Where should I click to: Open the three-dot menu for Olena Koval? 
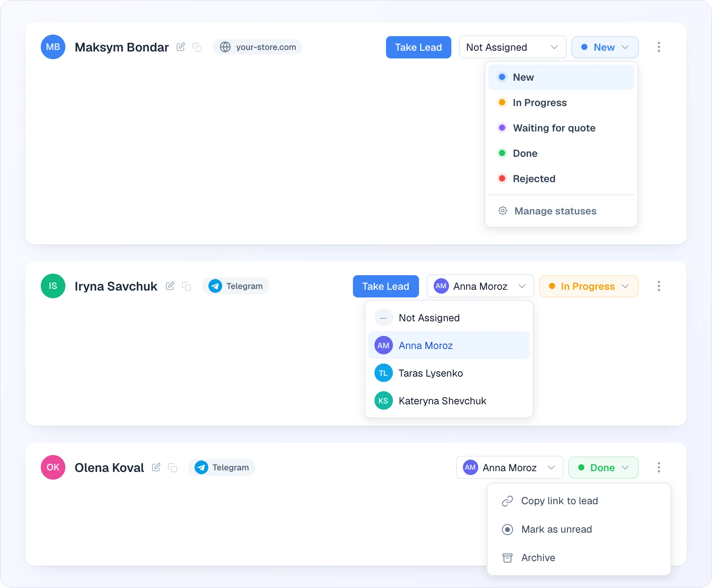[659, 467]
